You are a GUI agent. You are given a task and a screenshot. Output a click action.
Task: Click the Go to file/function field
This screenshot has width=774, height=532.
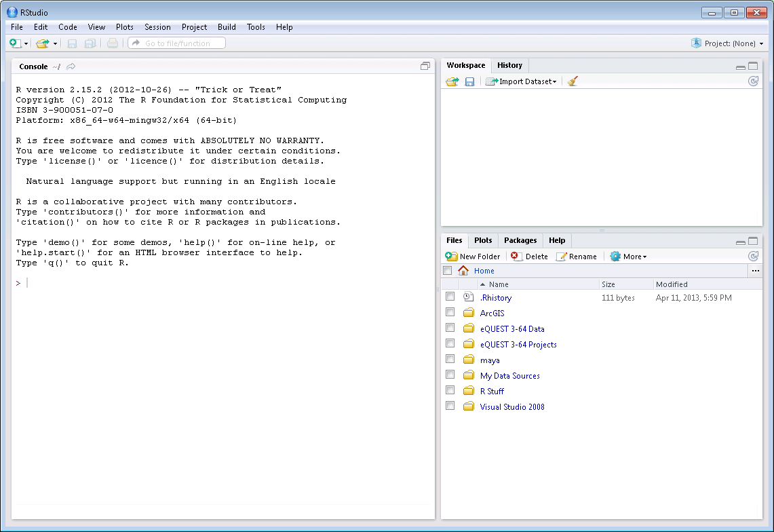[177, 43]
